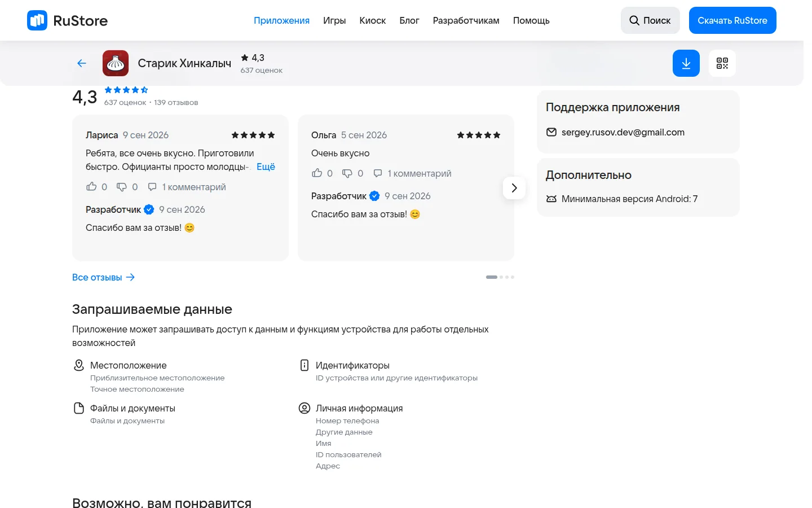Click the Личная информация profile icon
The width and height of the screenshot is (812, 508).
tap(304, 408)
